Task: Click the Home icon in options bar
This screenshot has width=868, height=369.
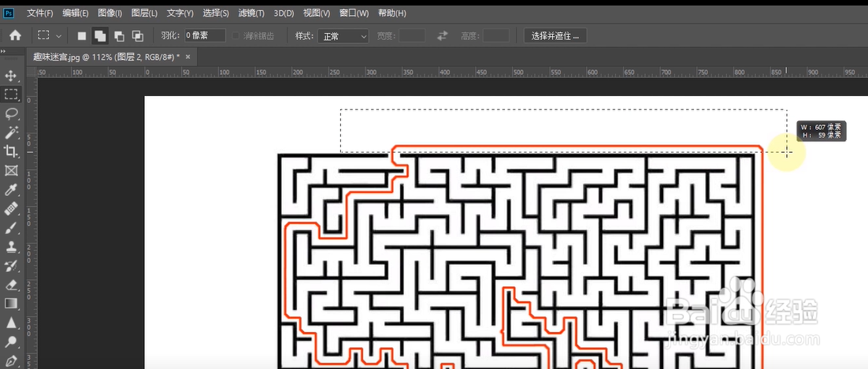Action: point(16,35)
